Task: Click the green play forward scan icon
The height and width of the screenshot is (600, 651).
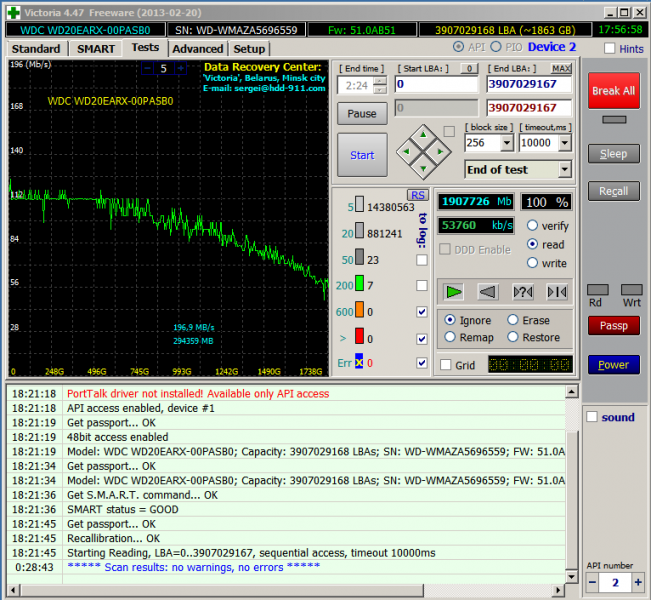Action: point(455,291)
